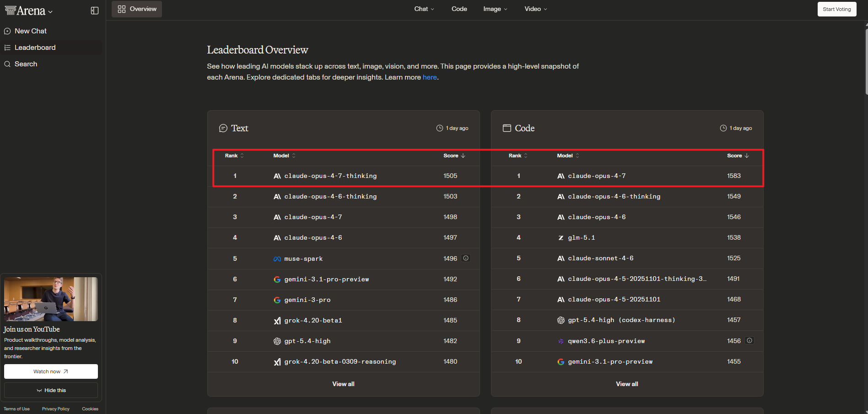The width and height of the screenshot is (868, 414).
Task: Select claude-opus-4-7 in Code table
Action: click(x=597, y=176)
